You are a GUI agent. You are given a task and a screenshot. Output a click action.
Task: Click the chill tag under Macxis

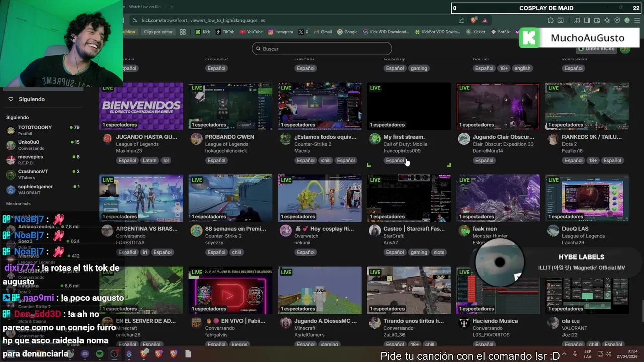(326, 160)
